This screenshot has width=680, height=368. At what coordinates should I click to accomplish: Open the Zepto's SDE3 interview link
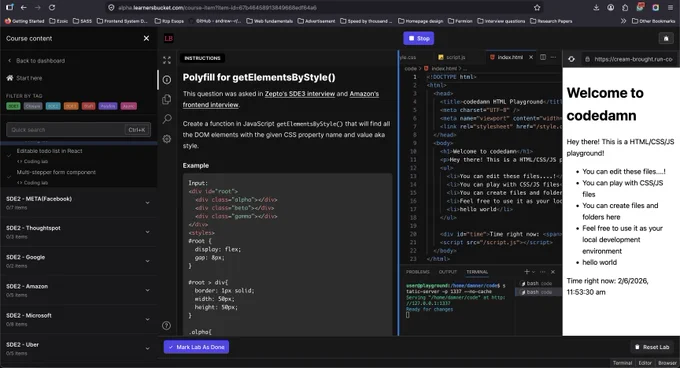point(300,94)
